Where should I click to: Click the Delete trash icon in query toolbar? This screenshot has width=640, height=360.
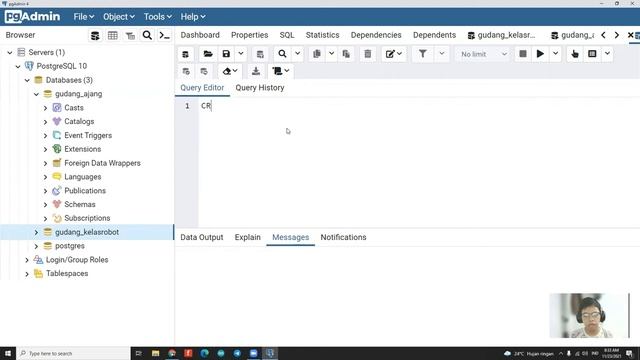(x=368, y=54)
